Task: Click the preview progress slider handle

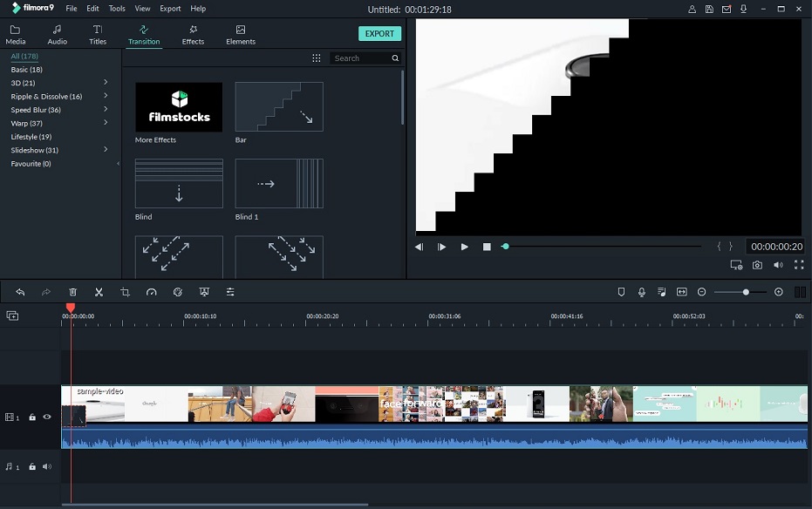Action: [506, 247]
